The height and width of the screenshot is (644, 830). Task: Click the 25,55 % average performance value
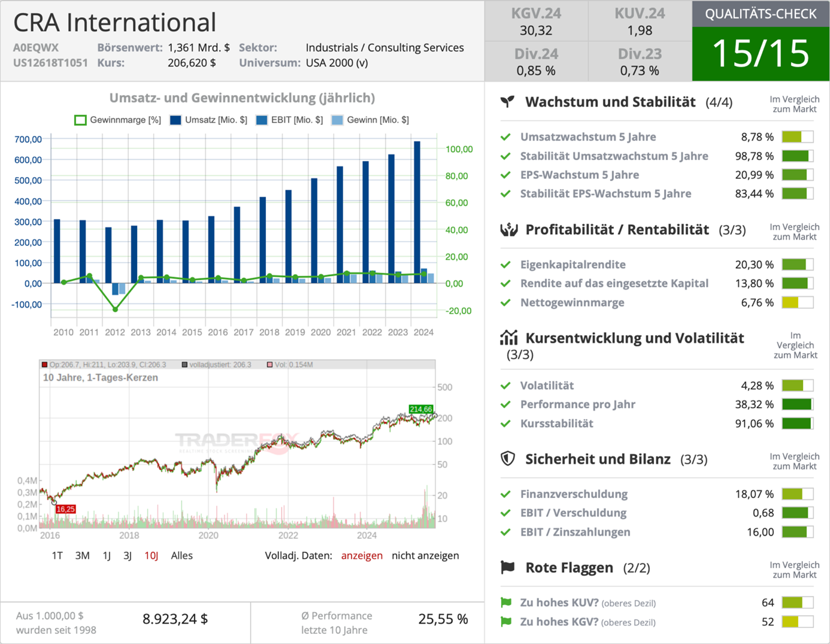point(443,619)
